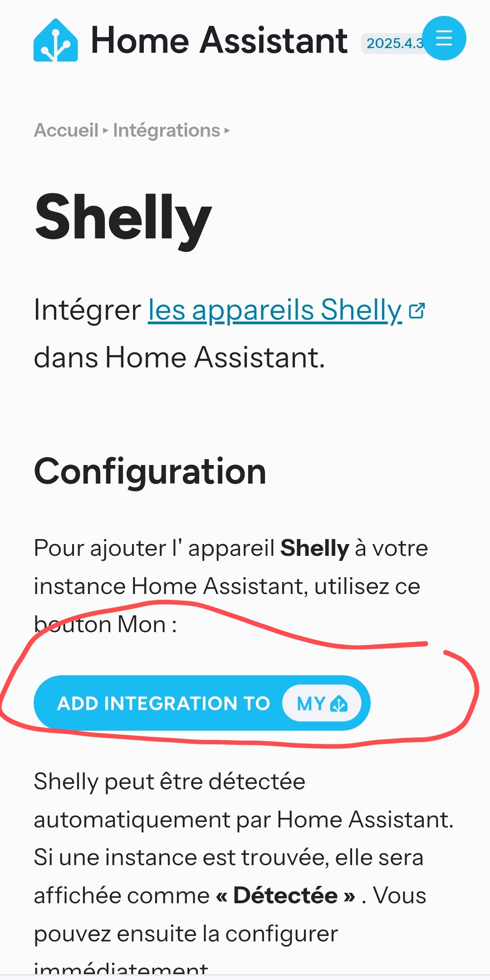Select the large Shelly page heading

click(123, 219)
